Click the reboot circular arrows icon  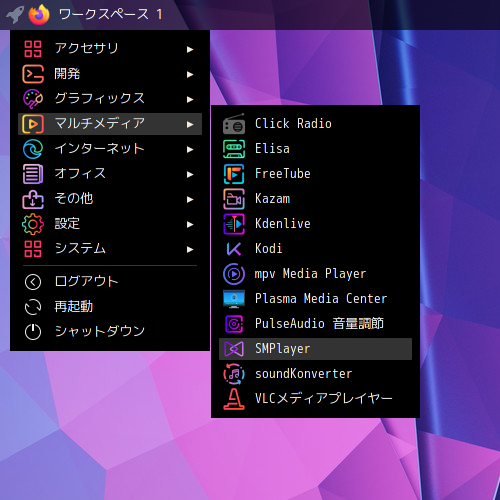(x=33, y=307)
